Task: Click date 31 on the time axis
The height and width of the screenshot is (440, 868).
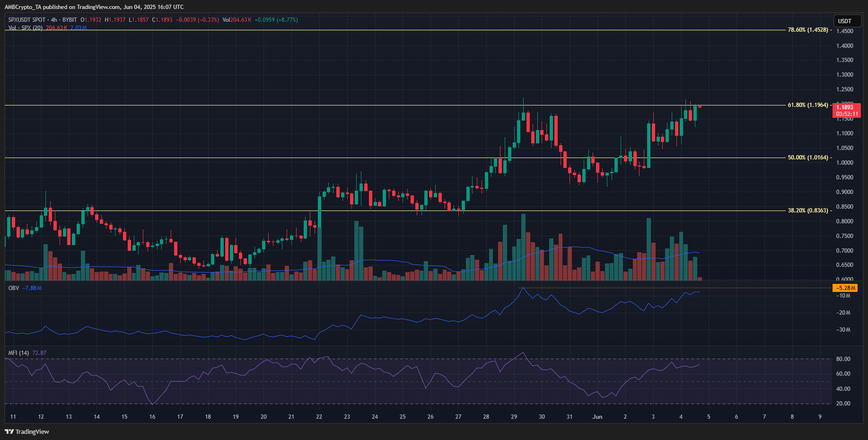Action: coord(570,417)
